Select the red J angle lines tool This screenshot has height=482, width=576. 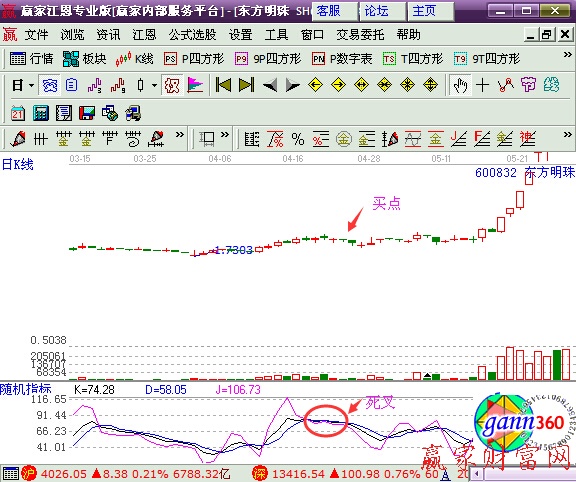458,139
